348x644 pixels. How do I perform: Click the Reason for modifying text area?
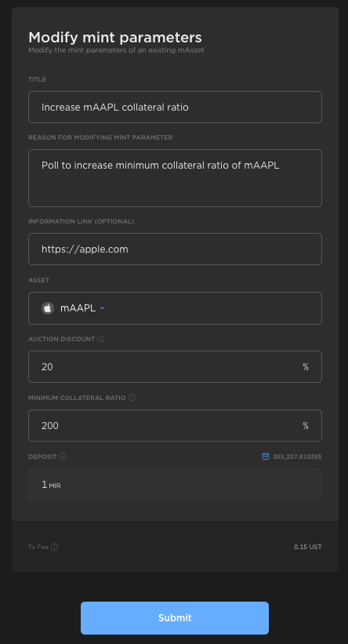pos(175,178)
